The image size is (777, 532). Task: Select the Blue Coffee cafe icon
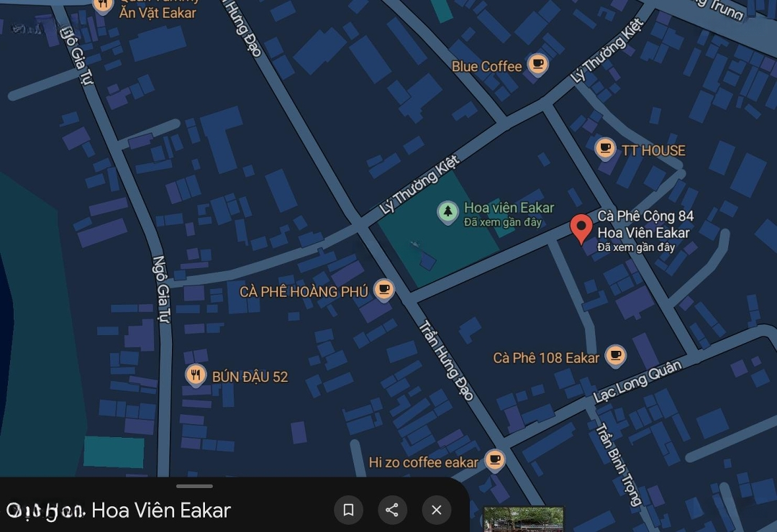(x=537, y=65)
